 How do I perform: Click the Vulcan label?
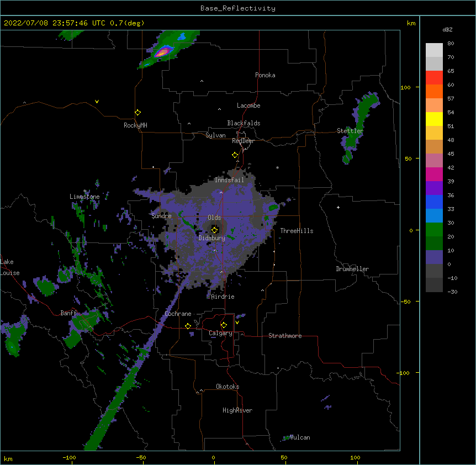pyautogui.click(x=300, y=437)
